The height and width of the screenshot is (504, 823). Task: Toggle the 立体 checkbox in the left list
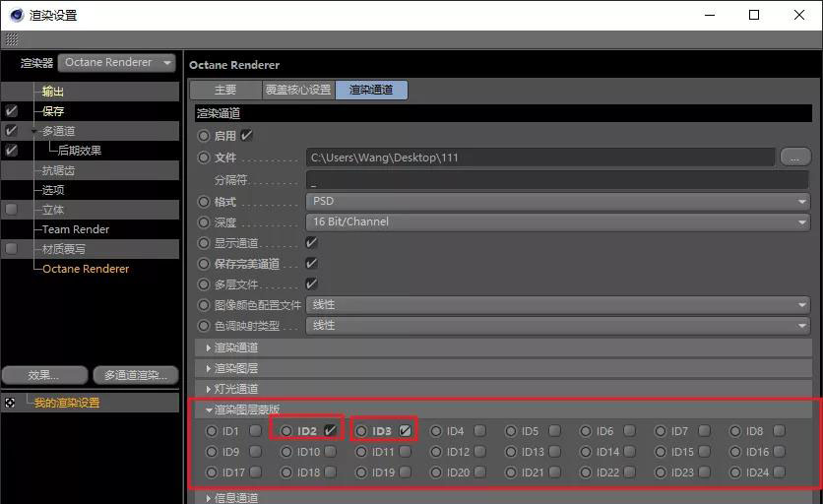[11, 210]
